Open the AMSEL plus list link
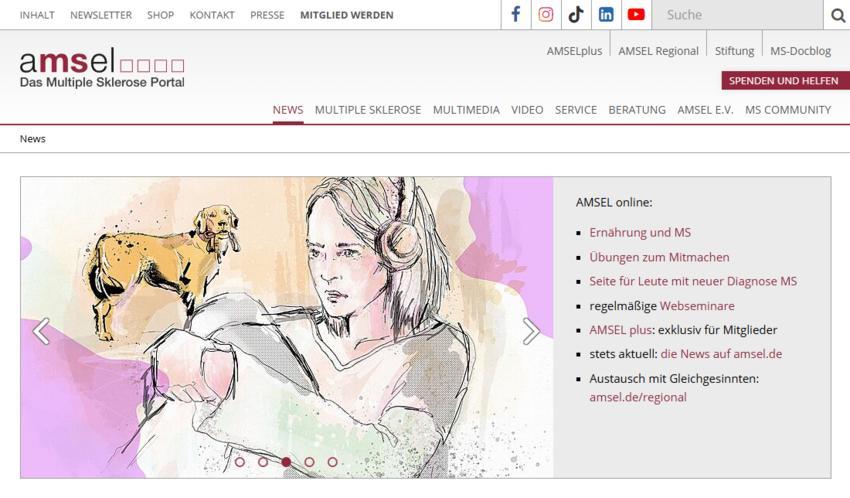This screenshot has width=850, height=498. [621, 330]
